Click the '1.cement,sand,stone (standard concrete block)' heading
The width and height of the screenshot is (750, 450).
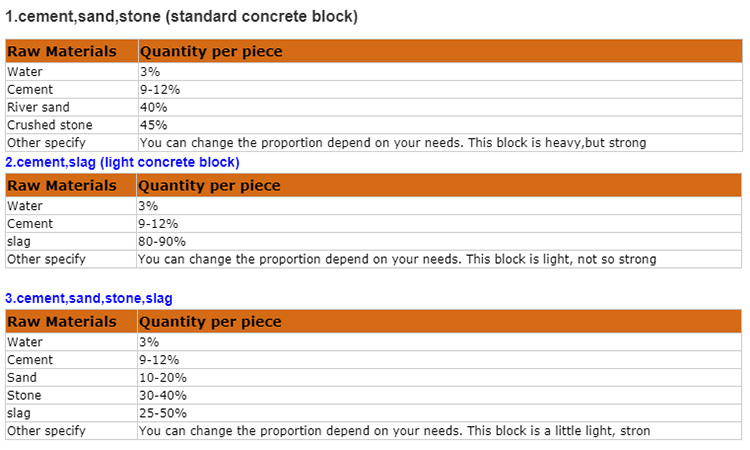tap(182, 17)
